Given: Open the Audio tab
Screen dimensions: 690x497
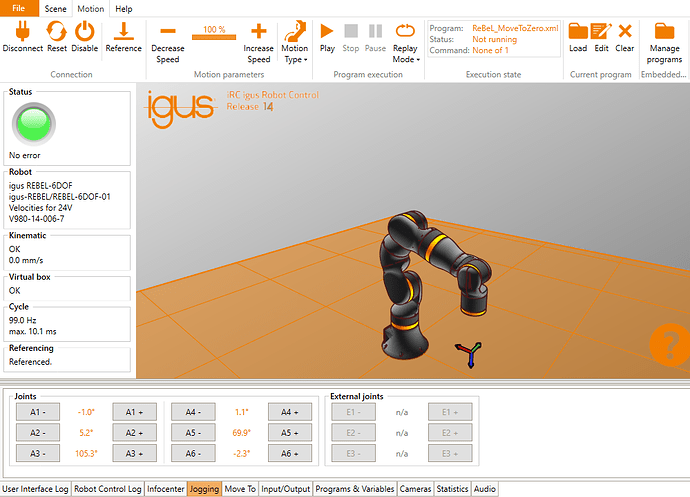Looking at the screenshot, I should (x=484, y=489).
